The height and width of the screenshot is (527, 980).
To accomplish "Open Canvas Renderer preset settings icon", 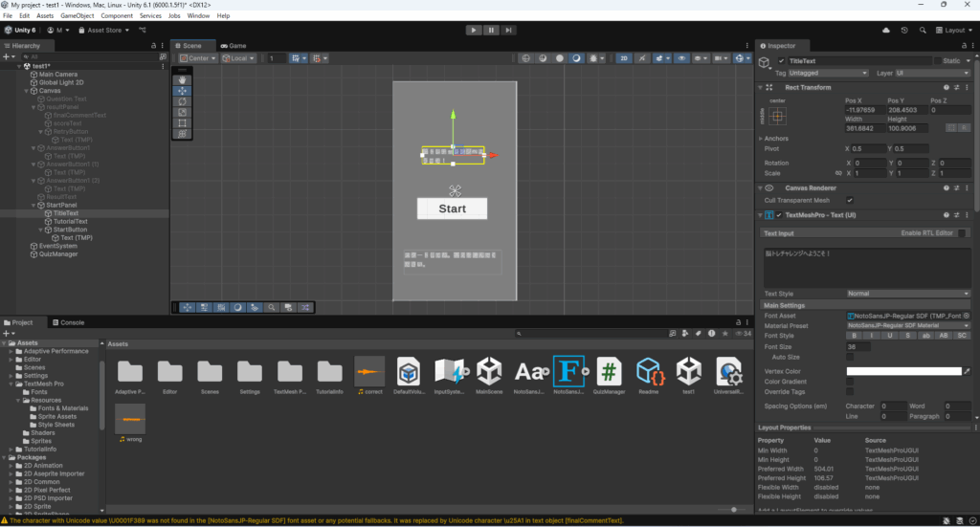I will tap(956, 188).
